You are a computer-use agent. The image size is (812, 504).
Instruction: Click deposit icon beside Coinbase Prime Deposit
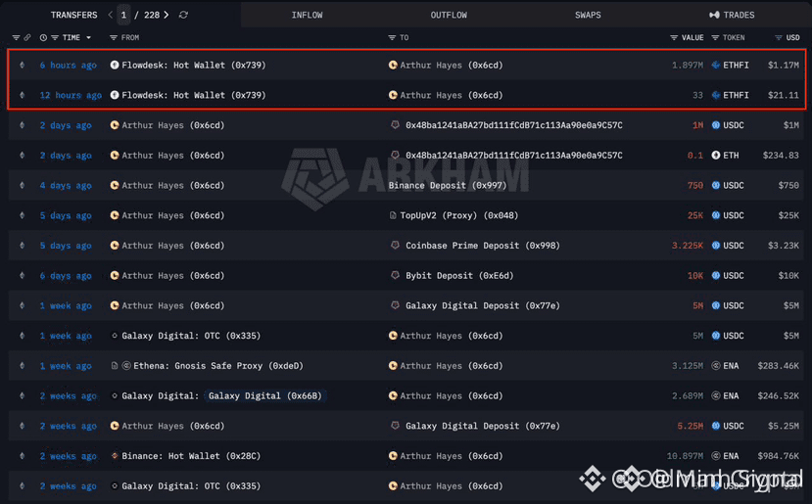[x=395, y=246]
